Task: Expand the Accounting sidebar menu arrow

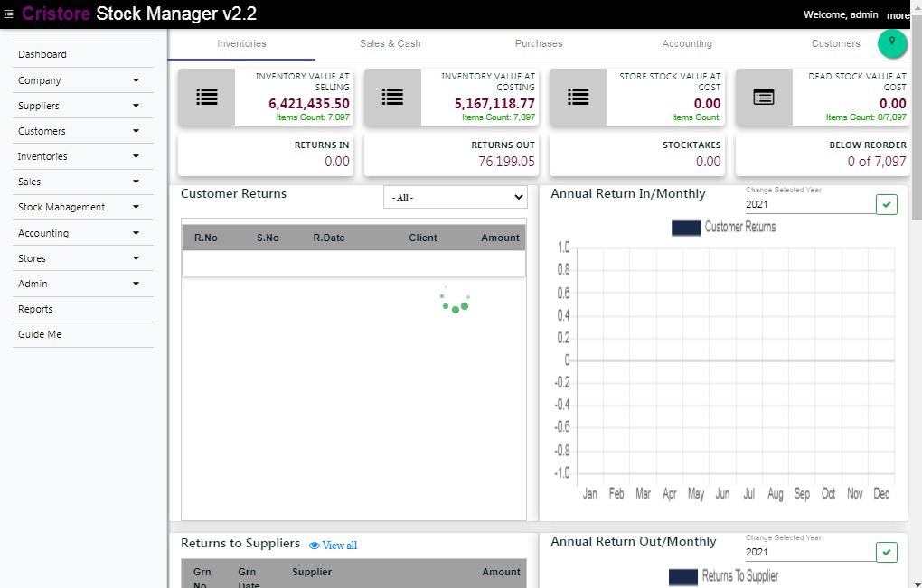Action: point(136,233)
